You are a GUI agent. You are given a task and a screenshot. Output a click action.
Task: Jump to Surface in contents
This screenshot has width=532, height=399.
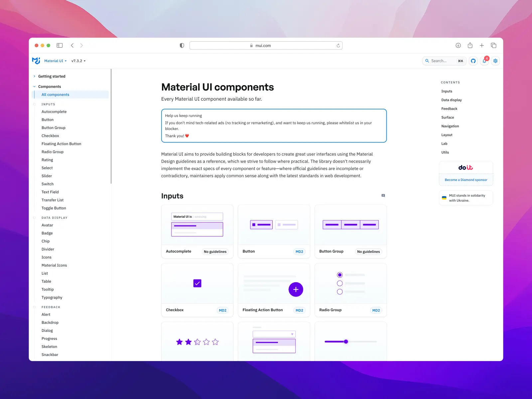(x=448, y=117)
